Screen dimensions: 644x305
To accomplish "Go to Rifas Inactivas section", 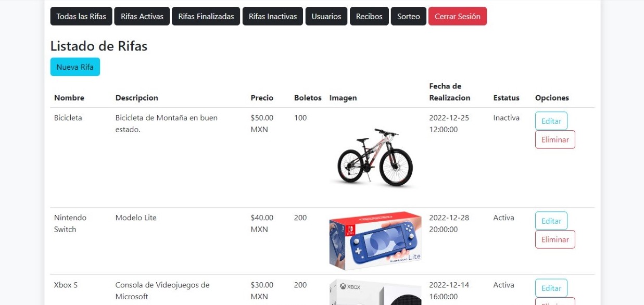I will 273,16.
